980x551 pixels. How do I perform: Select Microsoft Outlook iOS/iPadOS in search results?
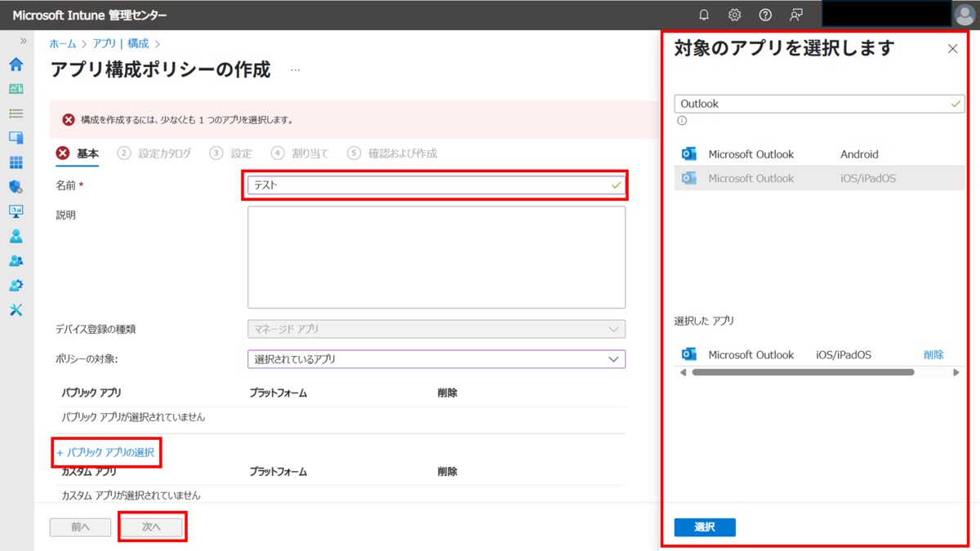[819, 178]
